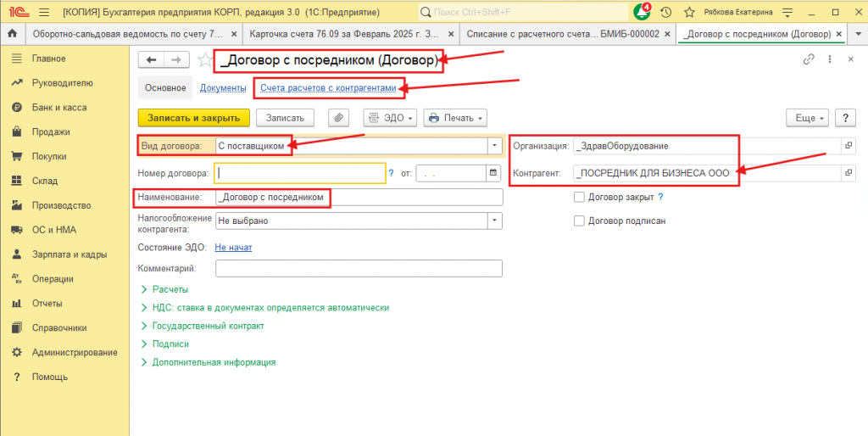Focus the Номер договора input field
The image size is (868, 436).
[300, 173]
